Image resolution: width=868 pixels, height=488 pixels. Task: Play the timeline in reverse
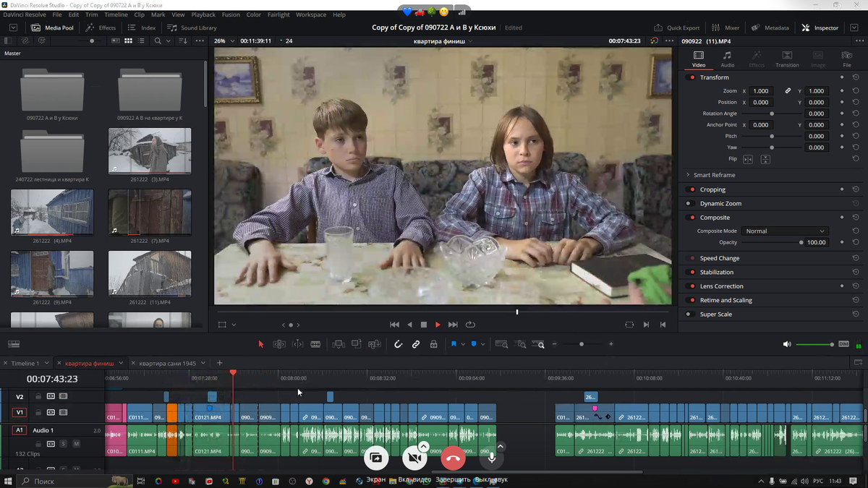tap(409, 325)
